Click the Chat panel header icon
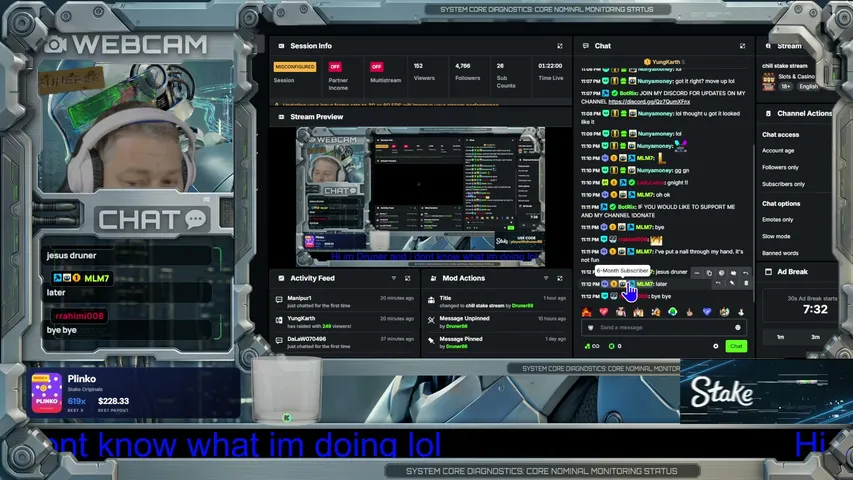The image size is (853, 480). click(x=586, y=46)
